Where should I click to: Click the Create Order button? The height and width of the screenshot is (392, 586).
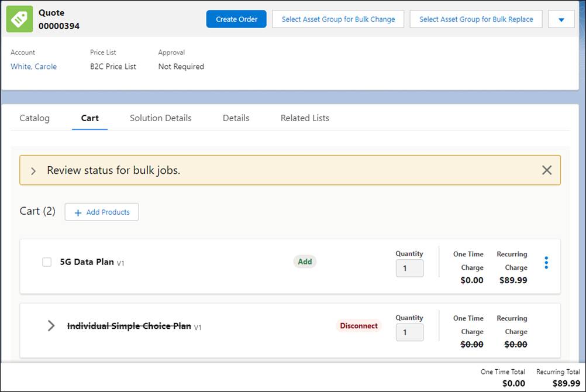236,19
